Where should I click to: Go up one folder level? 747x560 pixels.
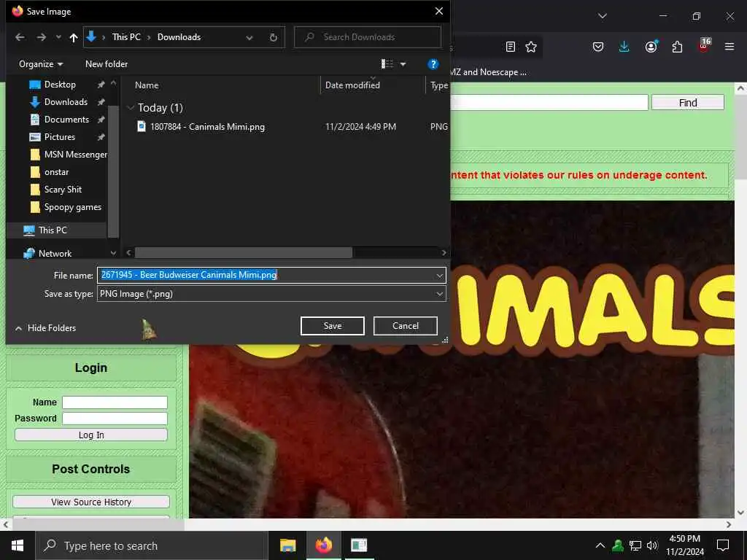point(74,37)
